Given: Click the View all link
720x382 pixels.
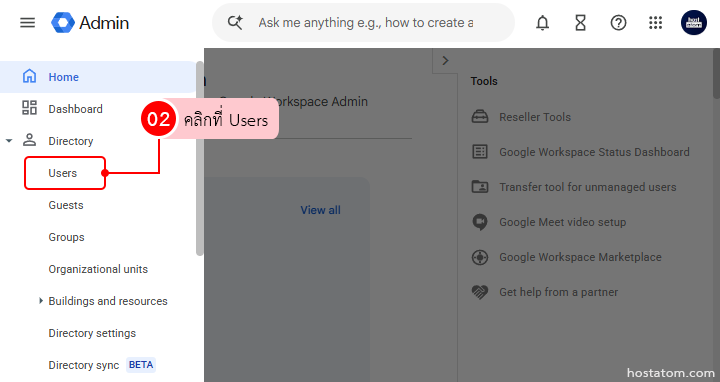Looking at the screenshot, I should (321, 210).
